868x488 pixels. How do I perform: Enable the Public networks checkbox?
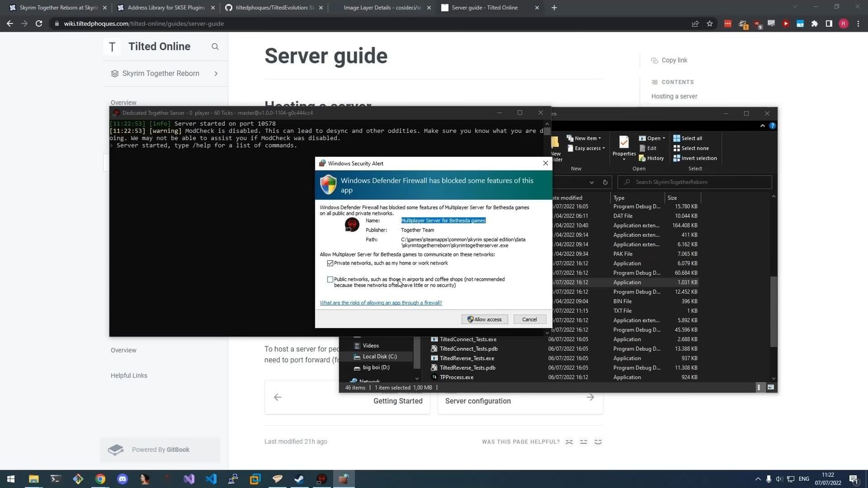click(x=330, y=279)
